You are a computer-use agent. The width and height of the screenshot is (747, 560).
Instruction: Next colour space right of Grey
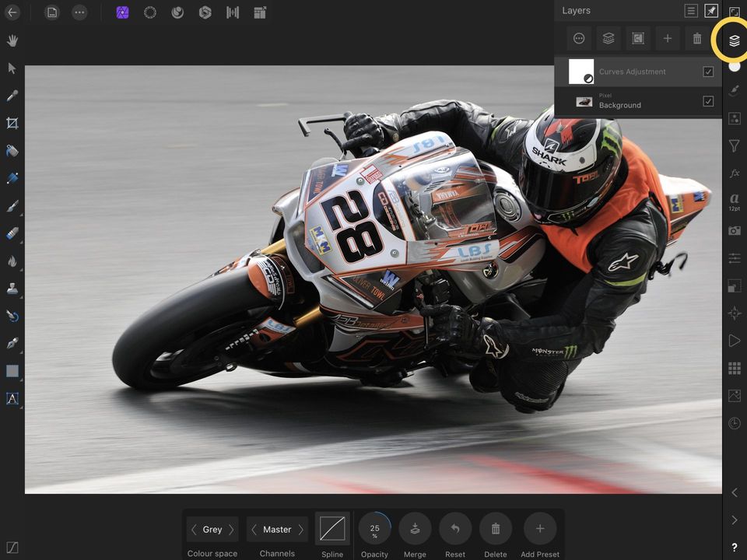(x=231, y=529)
